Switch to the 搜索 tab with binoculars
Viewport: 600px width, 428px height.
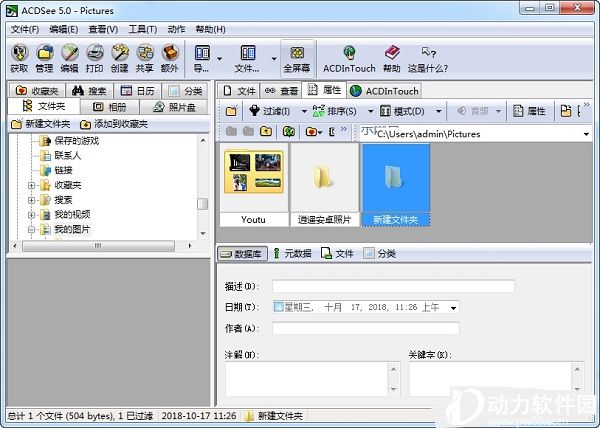click(89, 91)
